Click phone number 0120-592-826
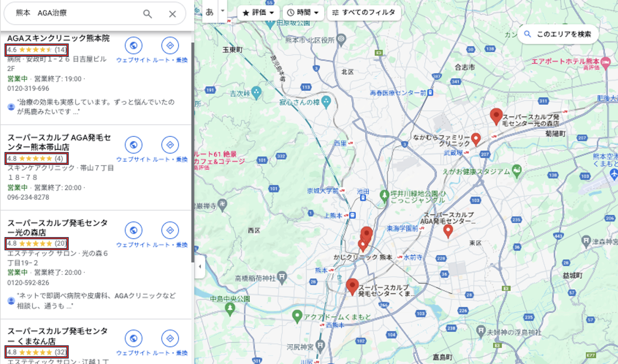618x364 pixels. click(28, 283)
